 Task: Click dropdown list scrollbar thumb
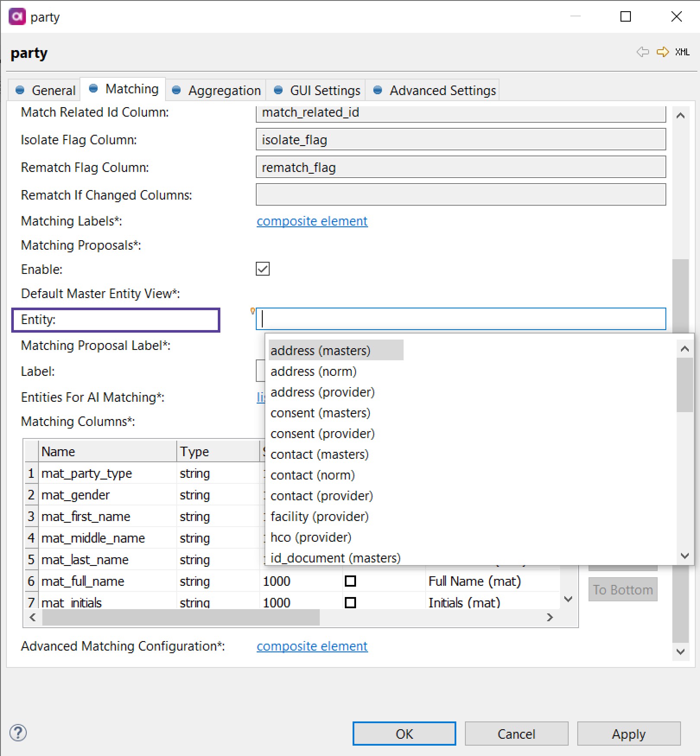685,384
